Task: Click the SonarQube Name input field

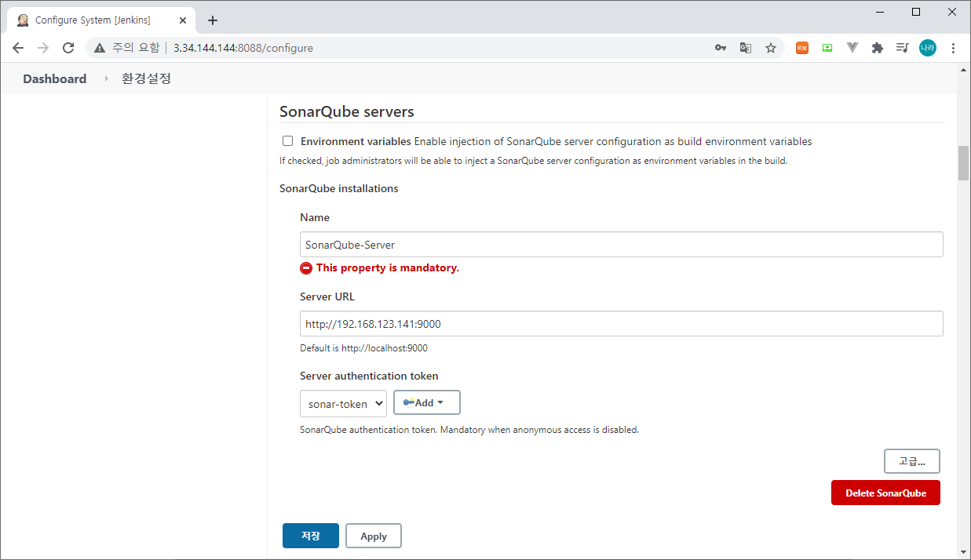Action: pos(622,245)
